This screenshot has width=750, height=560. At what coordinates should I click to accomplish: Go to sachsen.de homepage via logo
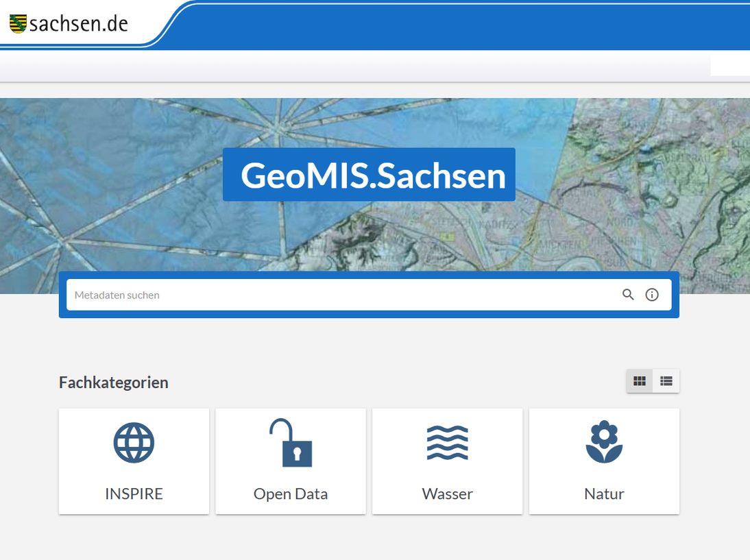(x=69, y=23)
